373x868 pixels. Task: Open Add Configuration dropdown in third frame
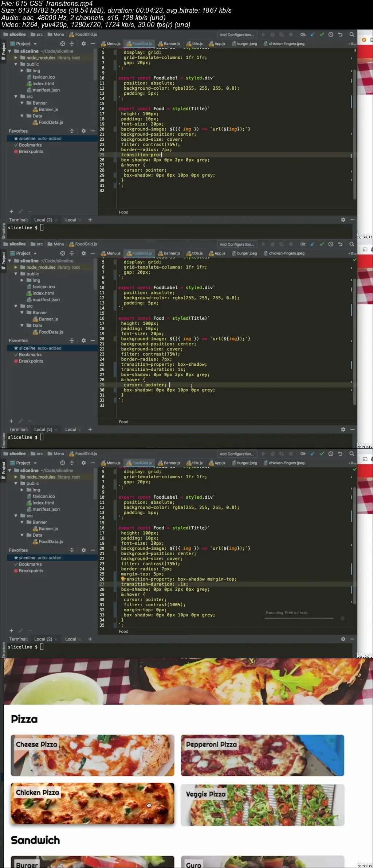click(237, 454)
